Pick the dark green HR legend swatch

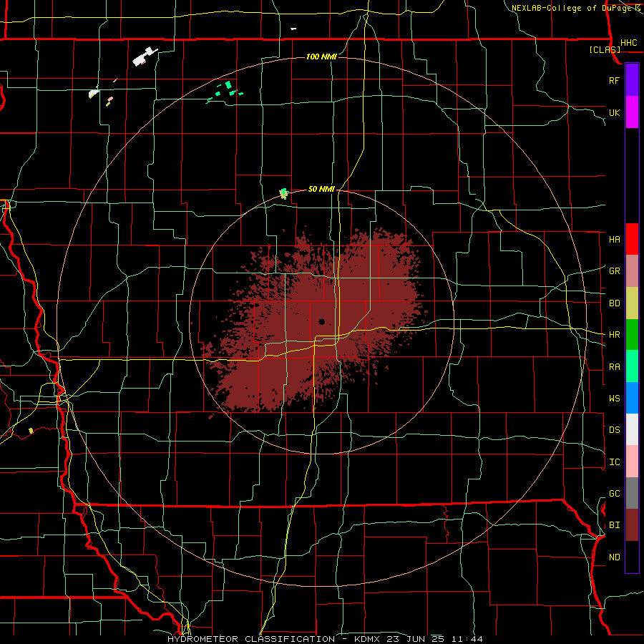coord(632,335)
